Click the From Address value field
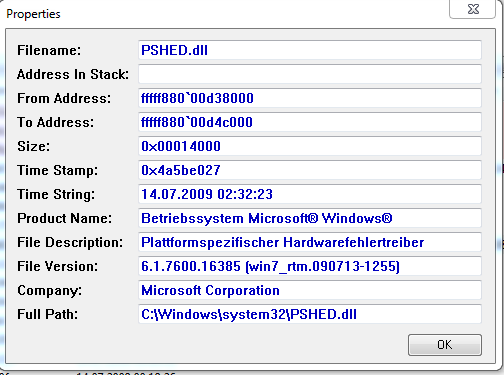Screen dimensions: 504x375 point(310,98)
